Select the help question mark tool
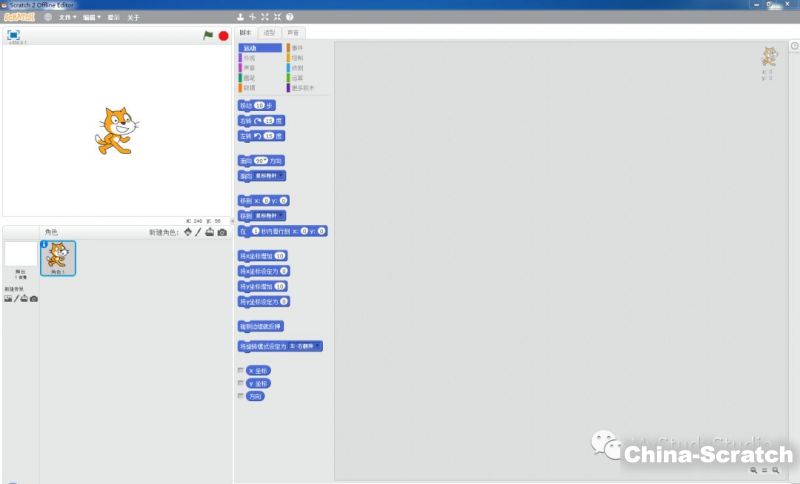The image size is (800, 484). (289, 17)
